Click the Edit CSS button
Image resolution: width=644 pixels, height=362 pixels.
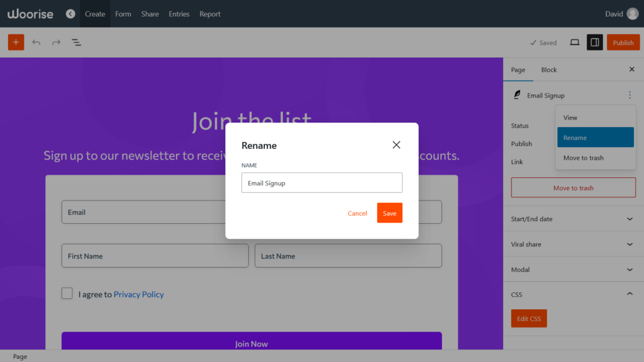click(x=528, y=318)
